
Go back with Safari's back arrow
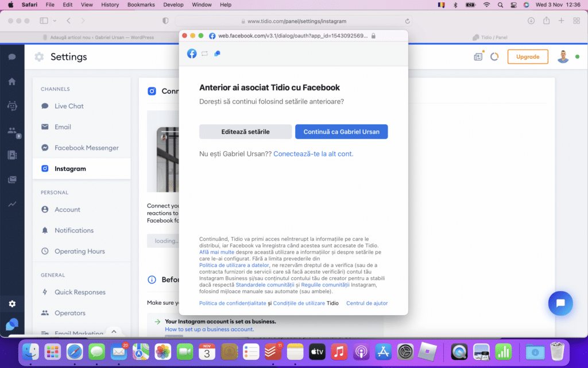coord(69,21)
